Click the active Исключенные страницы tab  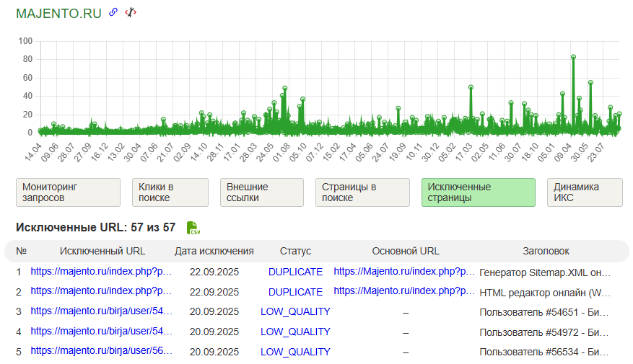point(478,192)
